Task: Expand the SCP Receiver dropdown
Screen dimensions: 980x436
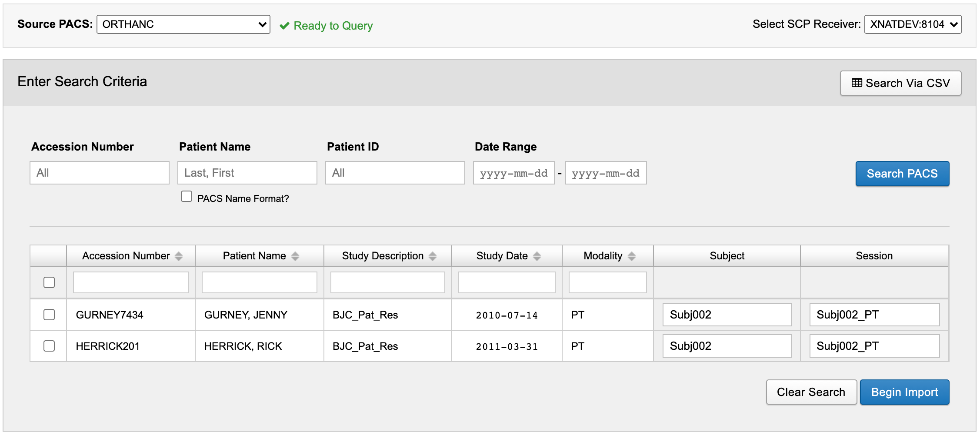Action: (912, 24)
